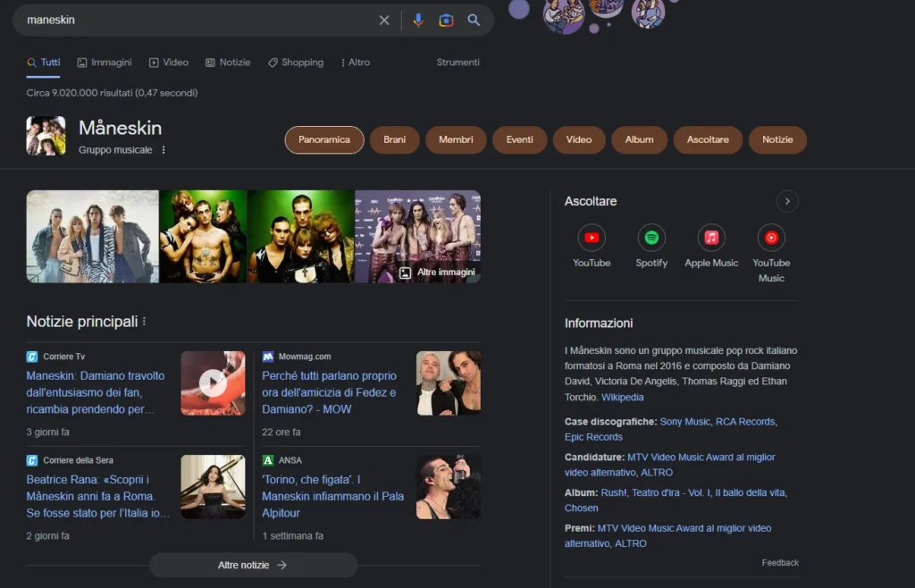Select the Ascoltare chip

pyautogui.click(x=708, y=140)
